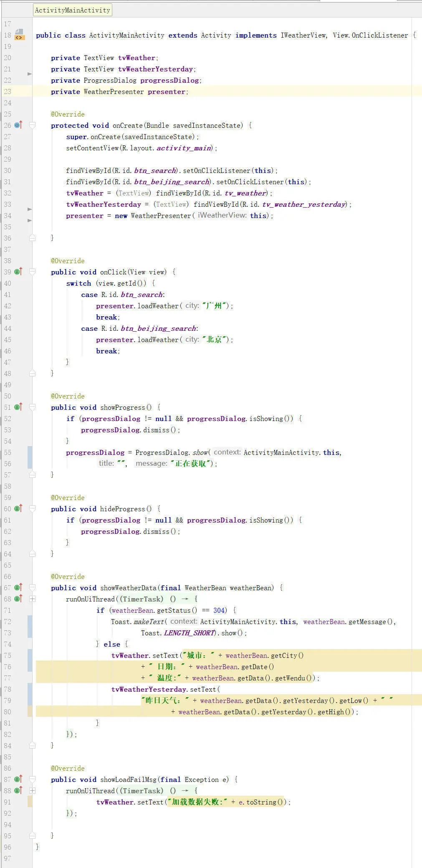
Task: Click the tvWeatherYesterday field on line 21
Action: click(x=155, y=69)
